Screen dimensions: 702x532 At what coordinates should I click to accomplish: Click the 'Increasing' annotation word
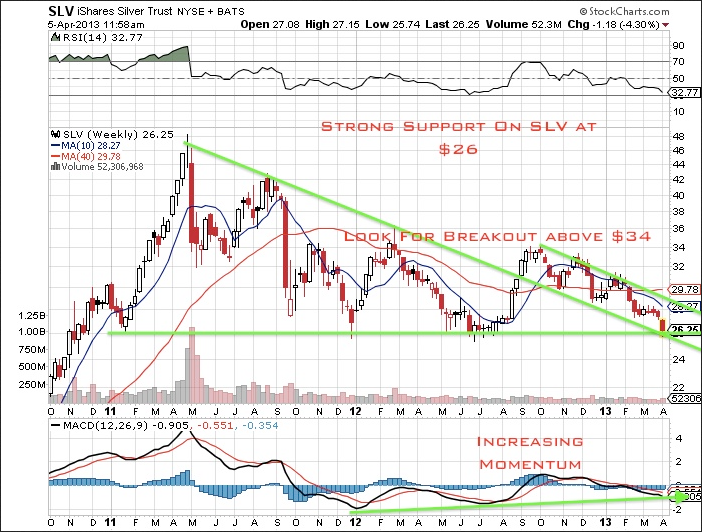pos(530,442)
